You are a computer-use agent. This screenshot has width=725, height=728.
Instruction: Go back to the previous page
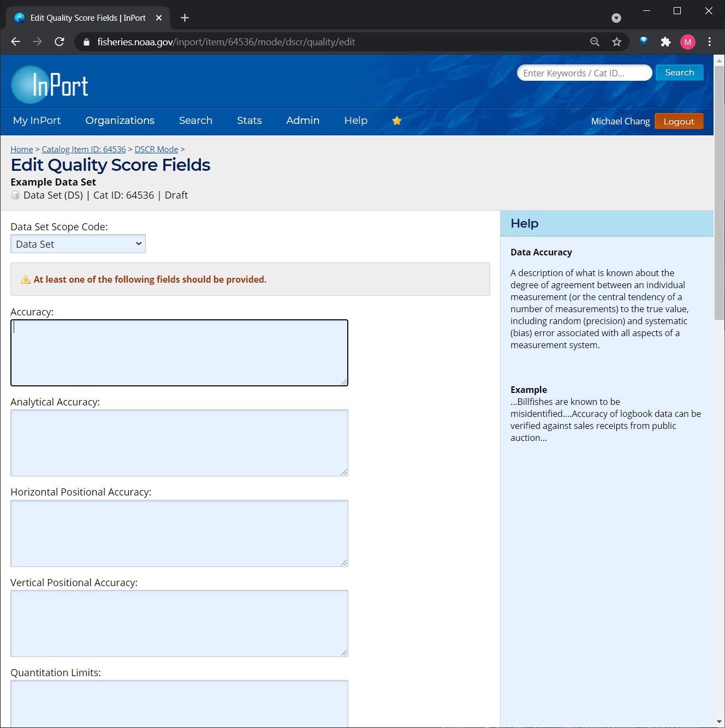tap(15, 42)
